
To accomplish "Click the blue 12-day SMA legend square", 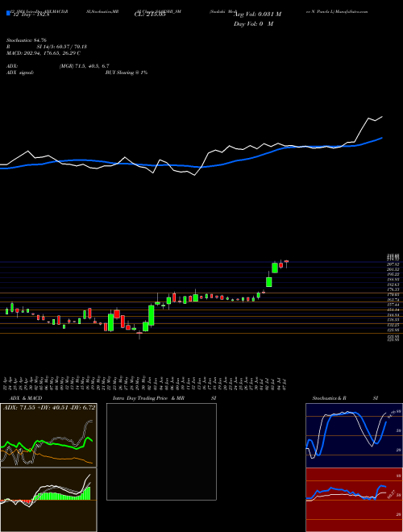I will pos(8,13).
